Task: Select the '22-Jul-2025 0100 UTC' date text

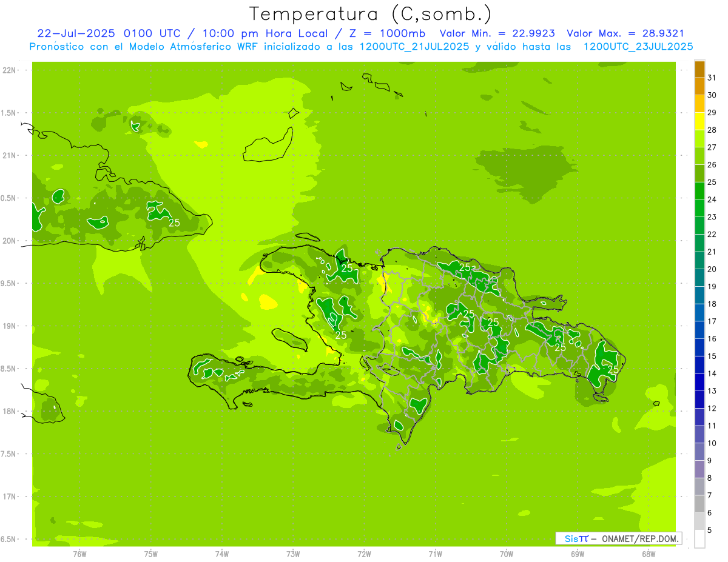Action: 109,33
